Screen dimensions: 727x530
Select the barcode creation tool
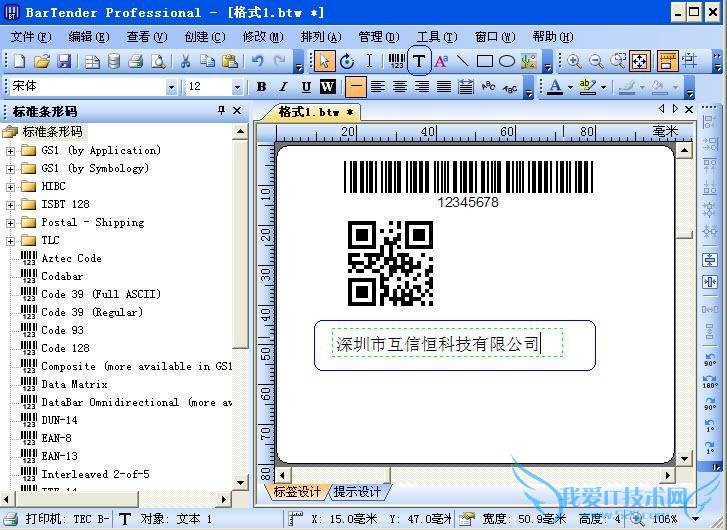[396, 61]
